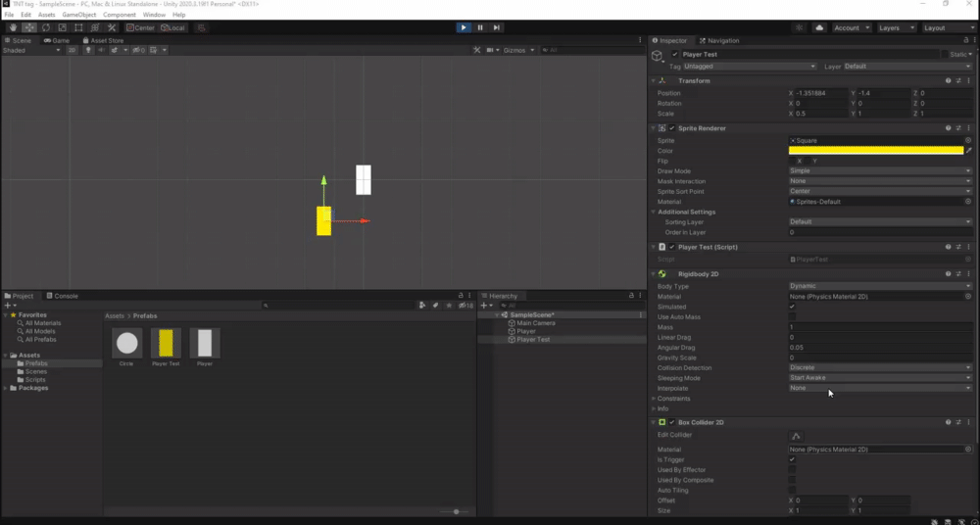The height and width of the screenshot is (525, 980).
Task: Open Sprite Renderer preset icon
Action: [x=958, y=128]
